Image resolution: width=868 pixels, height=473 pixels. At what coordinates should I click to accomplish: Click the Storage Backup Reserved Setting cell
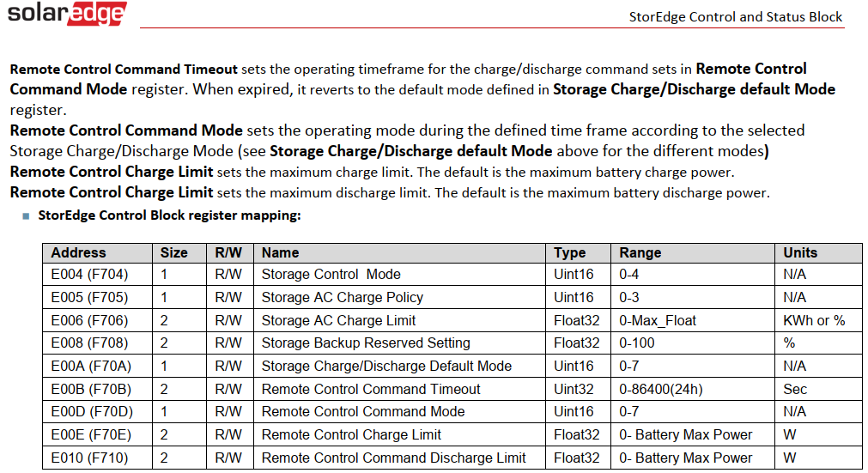(x=366, y=343)
